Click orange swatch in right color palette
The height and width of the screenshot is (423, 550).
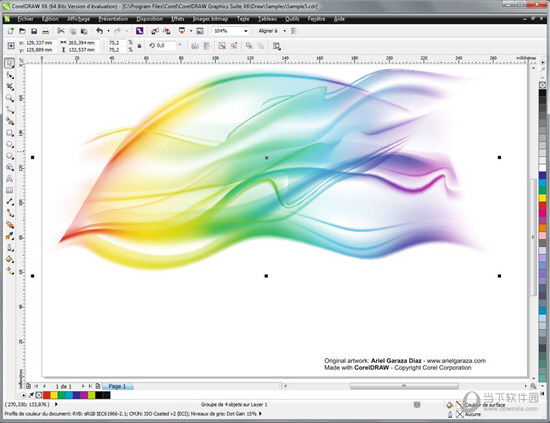click(542, 228)
